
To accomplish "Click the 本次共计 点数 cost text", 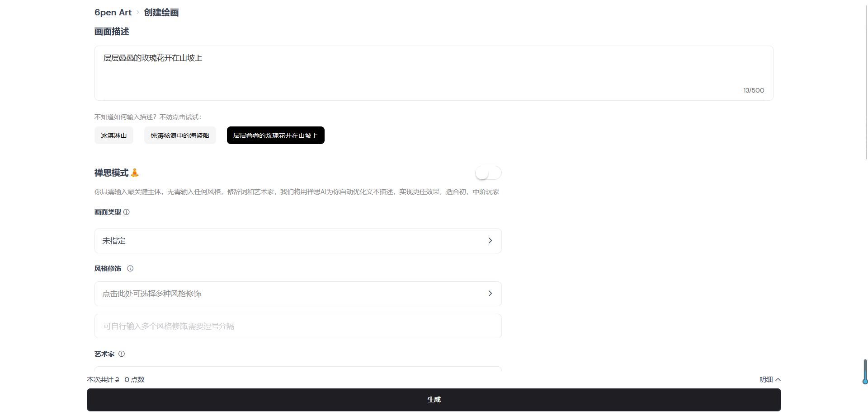I will click(x=116, y=379).
